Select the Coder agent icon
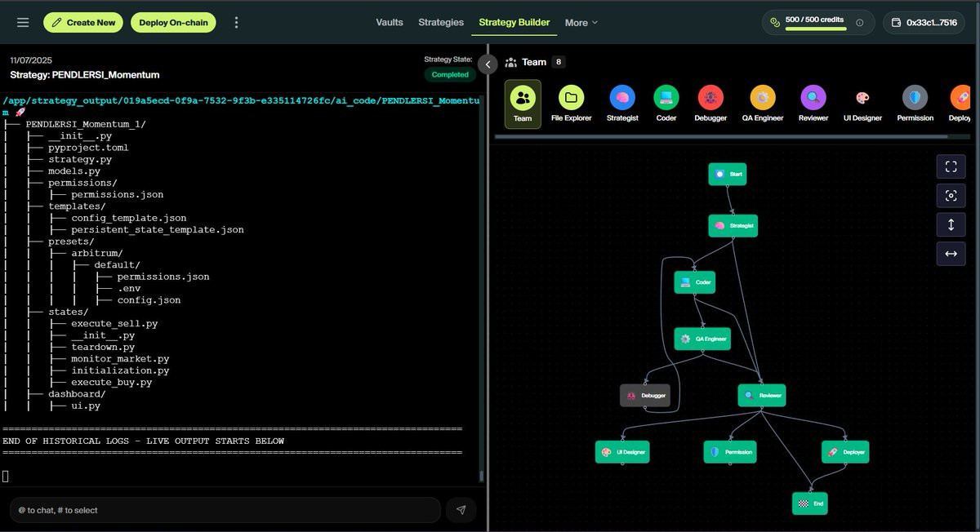 pyautogui.click(x=666, y=98)
